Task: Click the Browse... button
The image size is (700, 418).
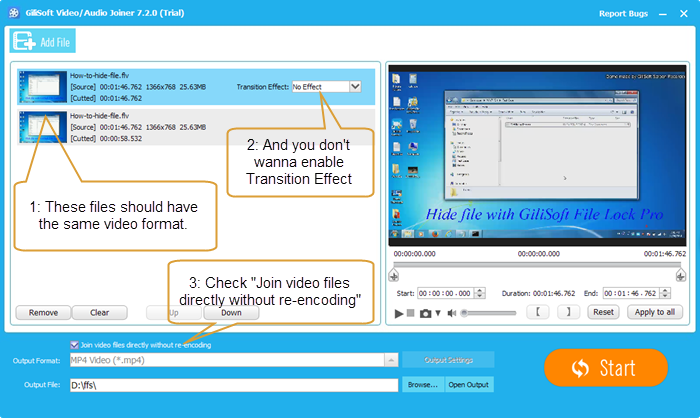Action: (x=421, y=385)
